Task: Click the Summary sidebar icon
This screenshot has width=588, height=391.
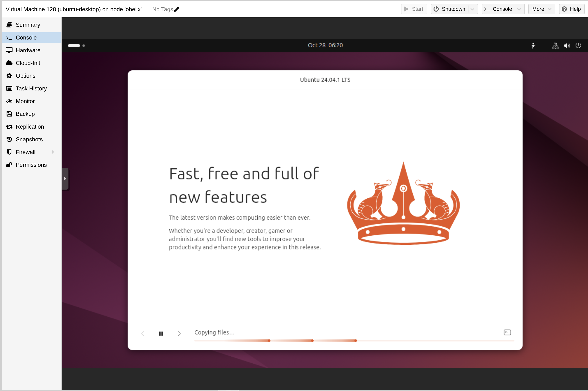Action: click(9, 25)
